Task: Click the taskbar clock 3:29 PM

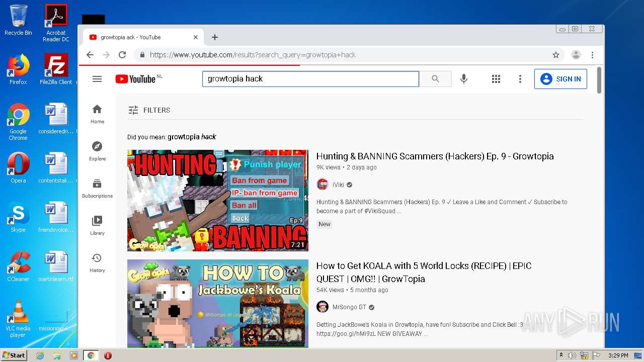Action: coord(618,355)
